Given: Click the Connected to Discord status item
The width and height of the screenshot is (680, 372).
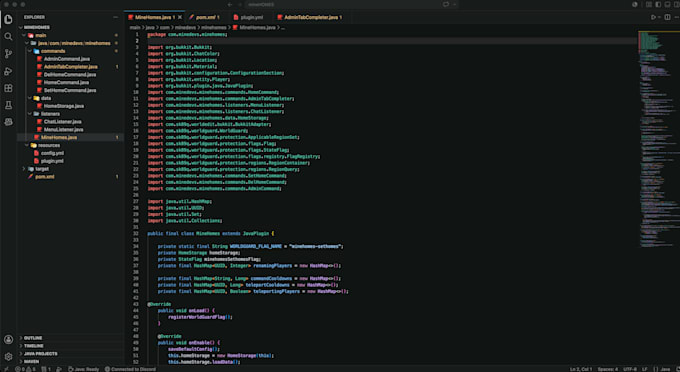Looking at the screenshot, I should (130, 369).
